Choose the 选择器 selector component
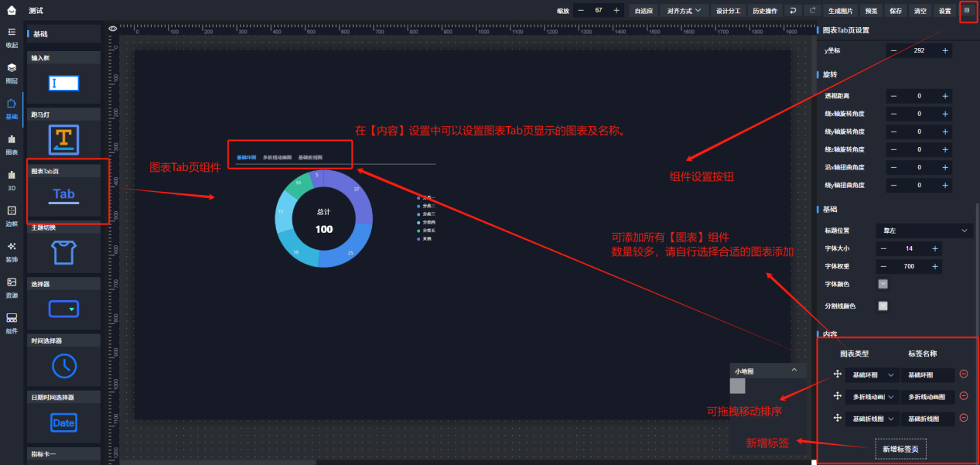This screenshot has height=465, width=980. point(63,303)
